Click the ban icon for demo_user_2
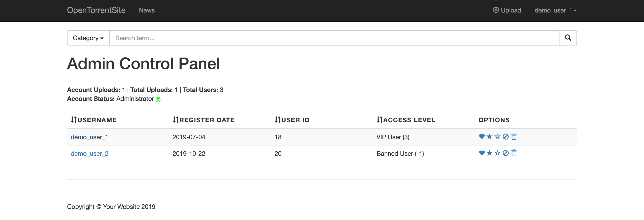Viewport: 644px width, 220px height. (506, 153)
